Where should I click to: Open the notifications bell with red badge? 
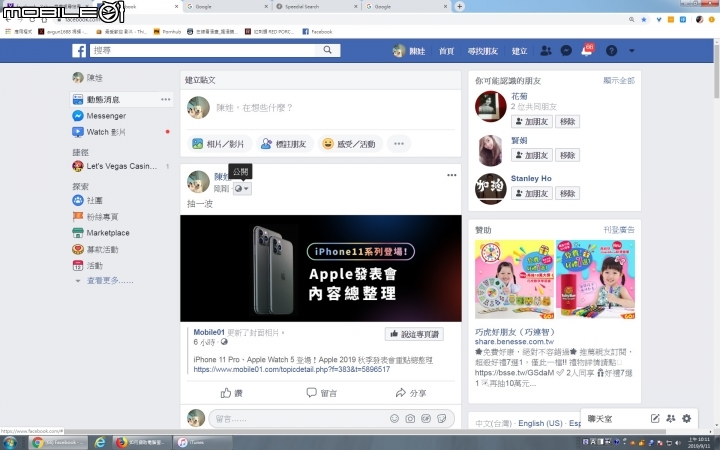pyautogui.click(x=588, y=50)
